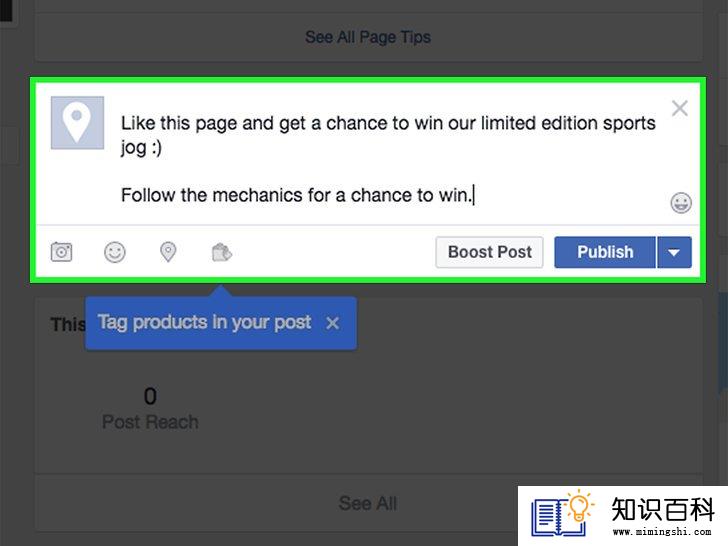Screen dimensions: 728x546
Task: Click in the post text after 'chance to win.'
Action: 474,195
